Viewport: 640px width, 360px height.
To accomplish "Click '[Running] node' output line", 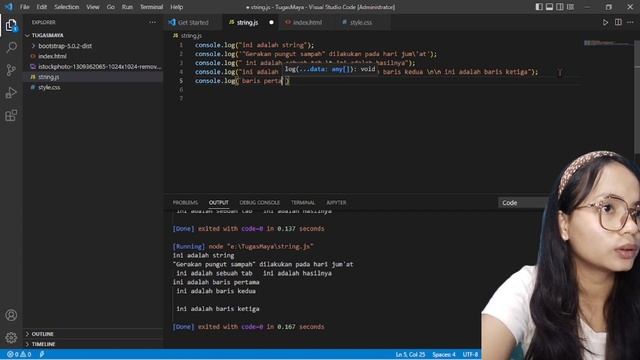I will 243,247.
